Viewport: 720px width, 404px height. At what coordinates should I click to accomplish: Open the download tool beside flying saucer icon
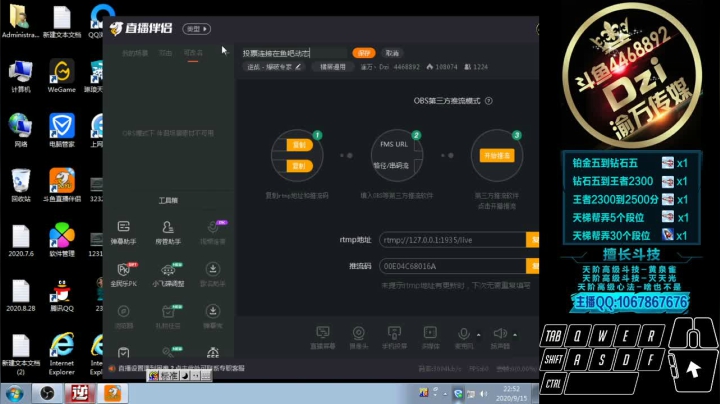(x=213, y=275)
